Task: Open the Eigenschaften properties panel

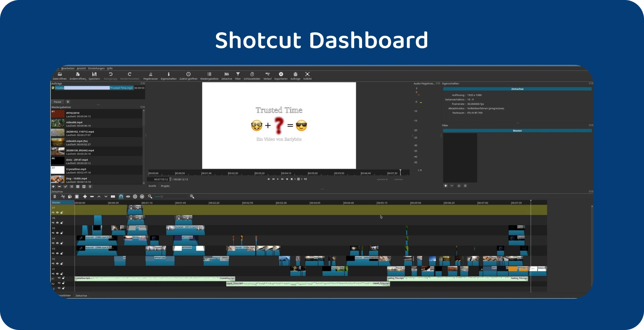Action: click(168, 76)
